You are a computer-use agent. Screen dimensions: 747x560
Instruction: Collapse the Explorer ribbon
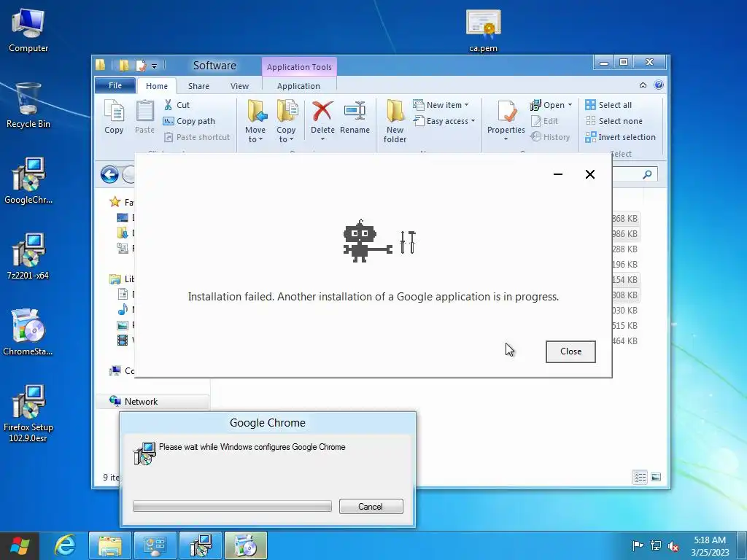643,85
